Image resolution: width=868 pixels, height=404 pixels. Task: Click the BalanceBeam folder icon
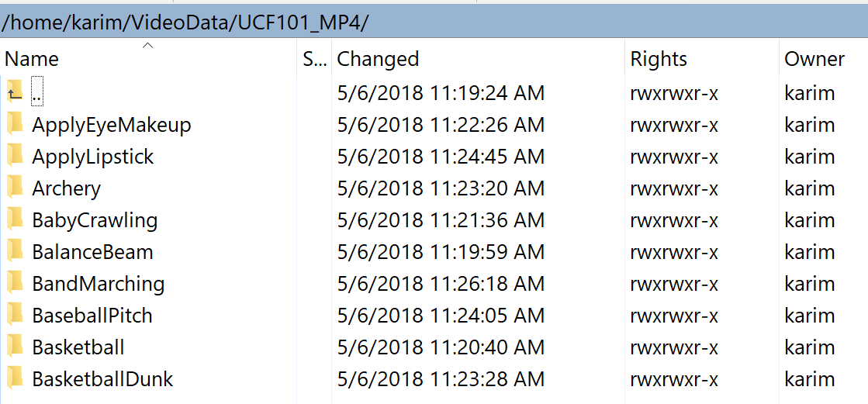click(x=15, y=252)
